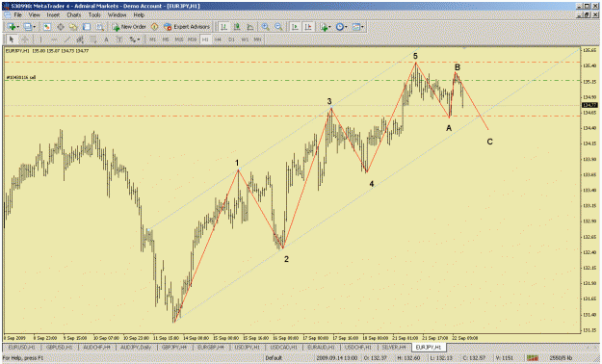Launch the MetaEditor icon

154,27
